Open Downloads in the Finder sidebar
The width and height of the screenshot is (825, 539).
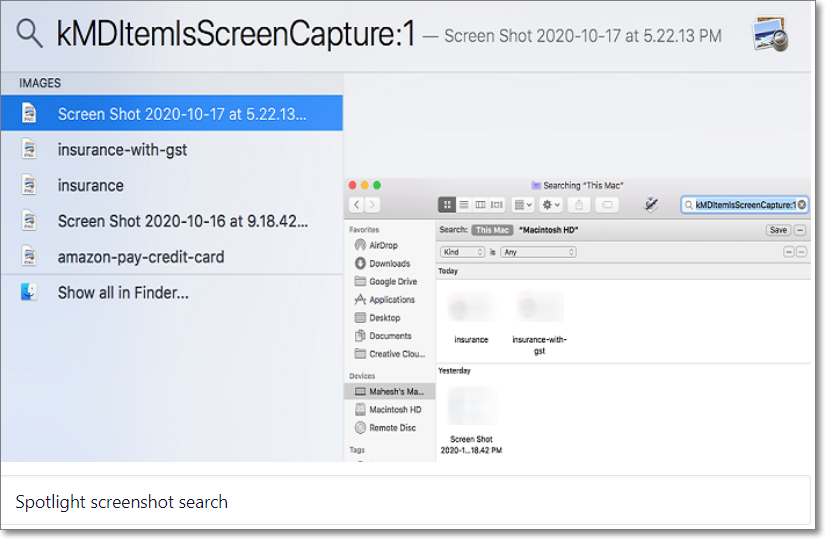pyautogui.click(x=389, y=264)
